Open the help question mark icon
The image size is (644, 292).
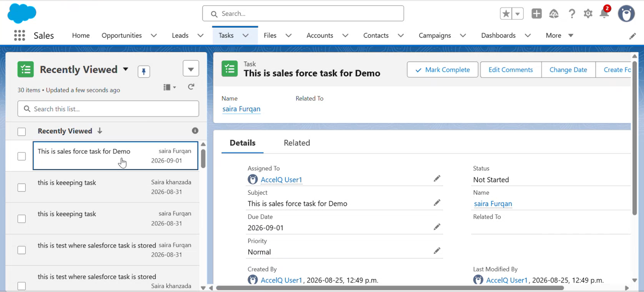click(572, 14)
